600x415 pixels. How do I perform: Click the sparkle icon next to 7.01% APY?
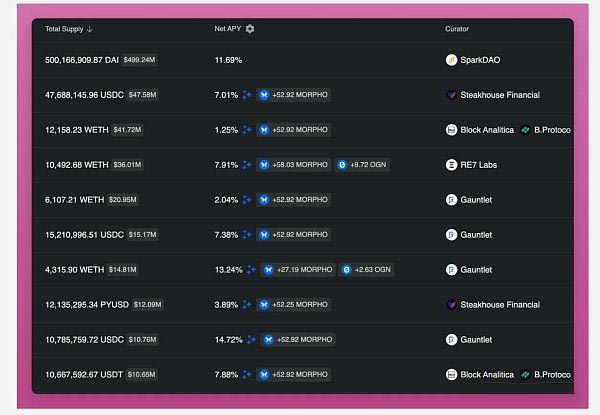coord(246,95)
